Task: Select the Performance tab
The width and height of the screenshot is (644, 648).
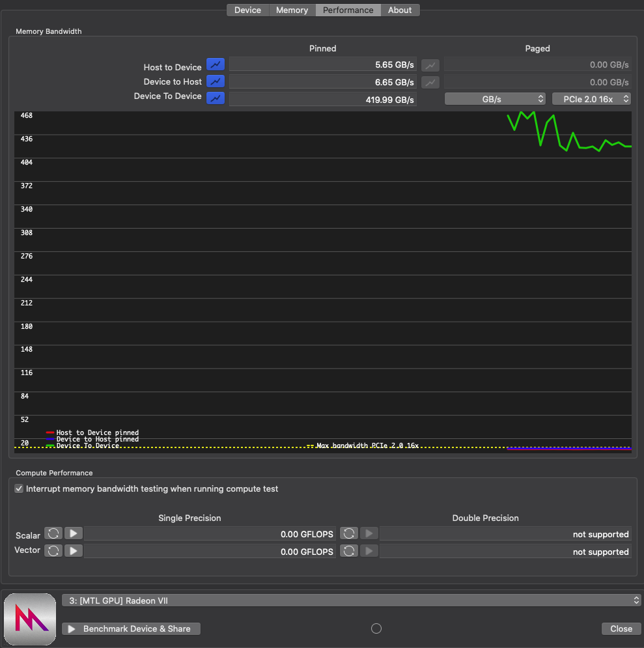Action: pyautogui.click(x=348, y=10)
